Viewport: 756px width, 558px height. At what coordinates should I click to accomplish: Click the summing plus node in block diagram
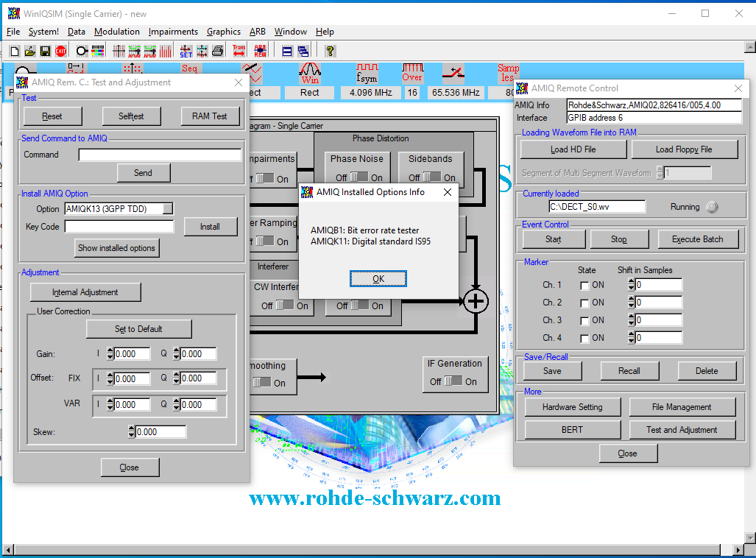pos(476,301)
